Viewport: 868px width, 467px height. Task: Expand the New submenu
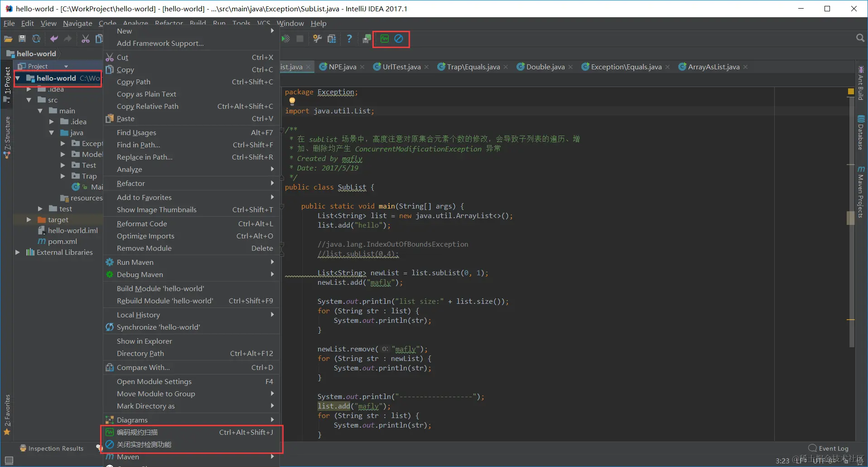tap(124, 31)
